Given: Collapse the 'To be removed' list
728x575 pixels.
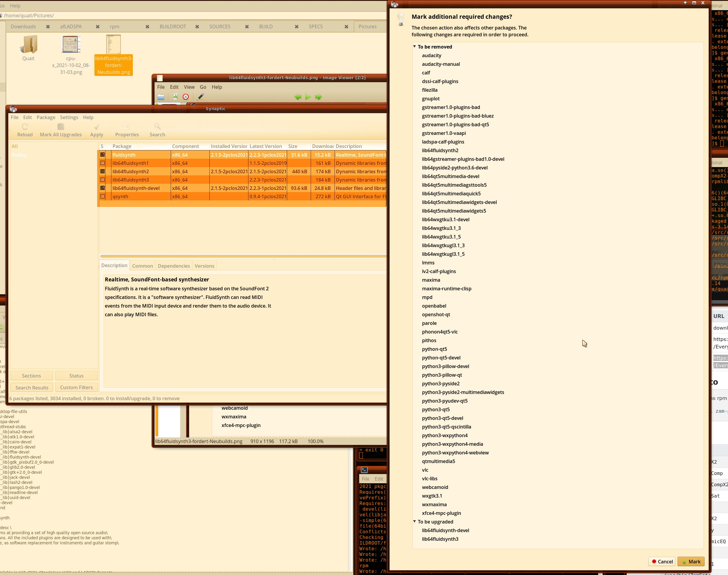Looking at the screenshot, I should [x=415, y=46].
